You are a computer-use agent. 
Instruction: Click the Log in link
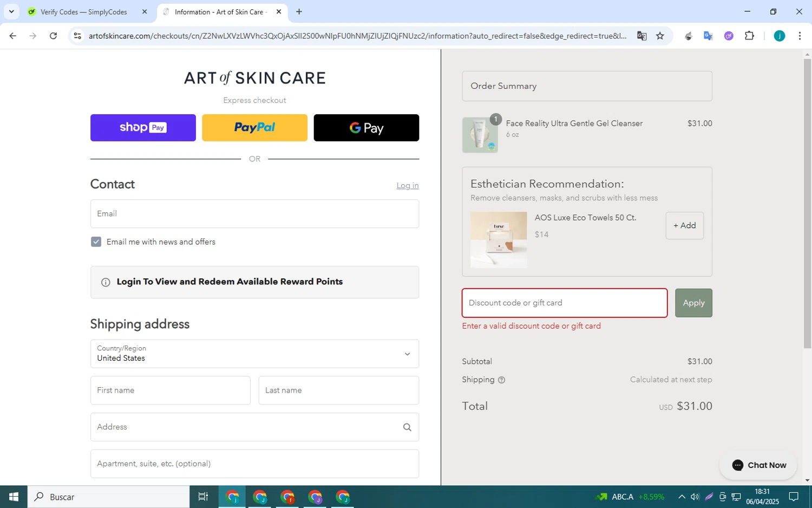pyautogui.click(x=408, y=185)
